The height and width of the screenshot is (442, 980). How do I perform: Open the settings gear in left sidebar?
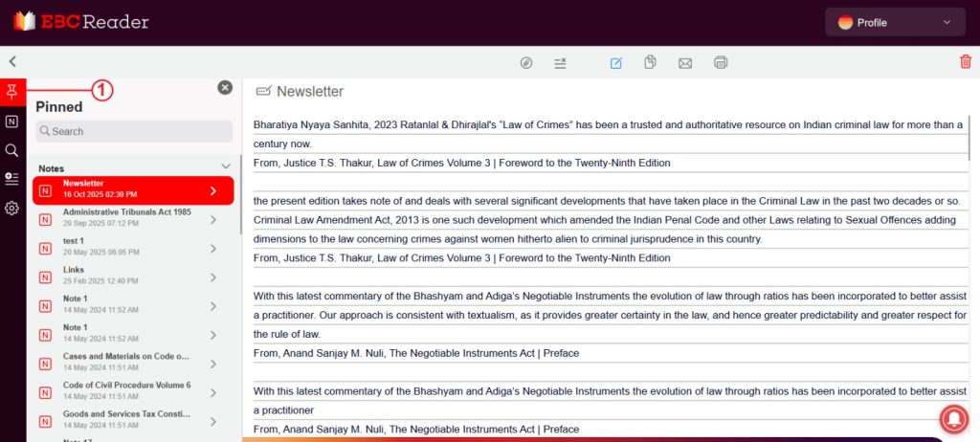(x=12, y=208)
